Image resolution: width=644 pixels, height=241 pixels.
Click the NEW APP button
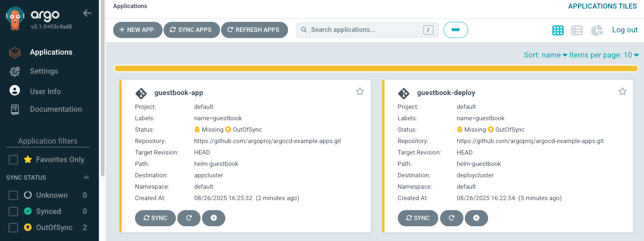coord(137,30)
